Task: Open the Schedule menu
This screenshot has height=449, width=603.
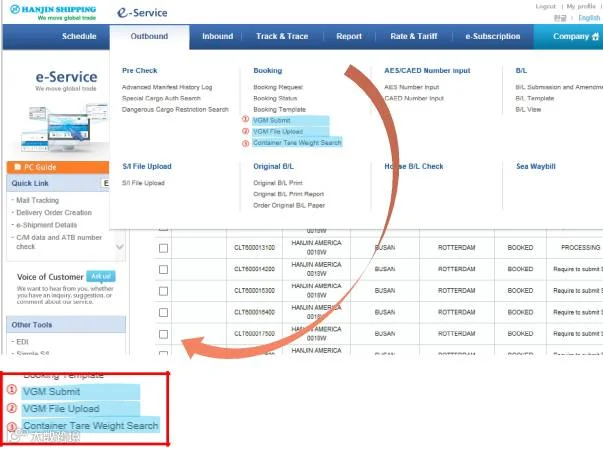Action: [x=79, y=36]
